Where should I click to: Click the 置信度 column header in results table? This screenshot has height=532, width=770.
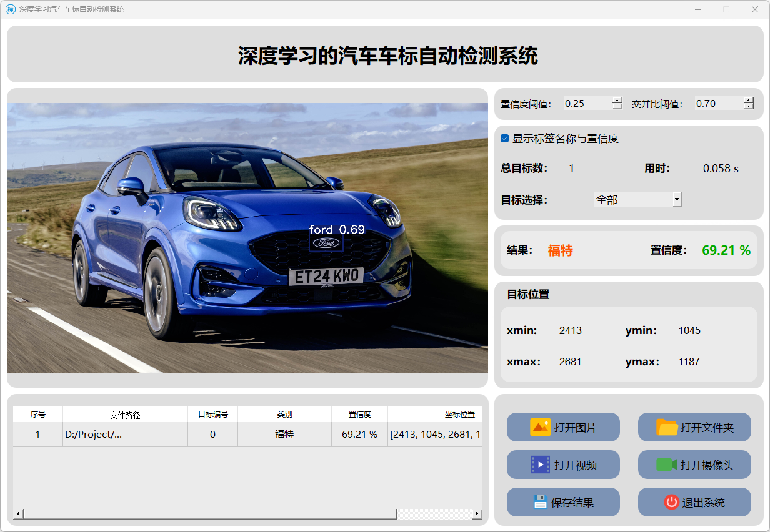pyautogui.click(x=359, y=415)
